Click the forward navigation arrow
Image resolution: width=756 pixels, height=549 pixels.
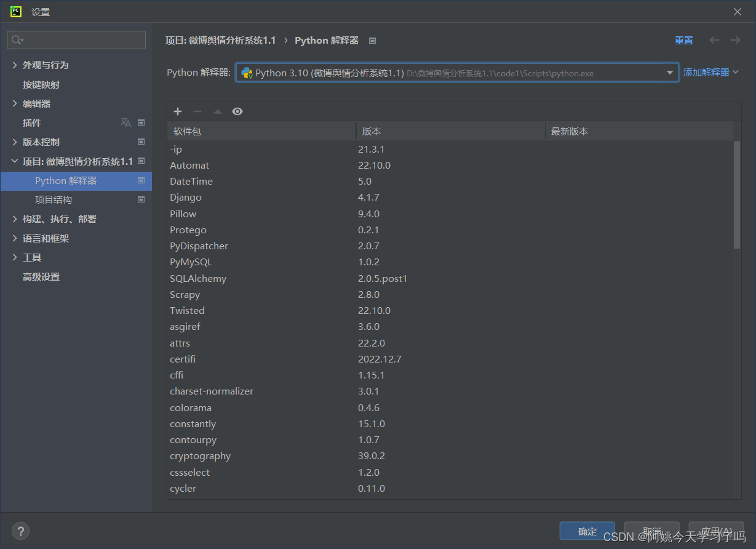click(735, 40)
